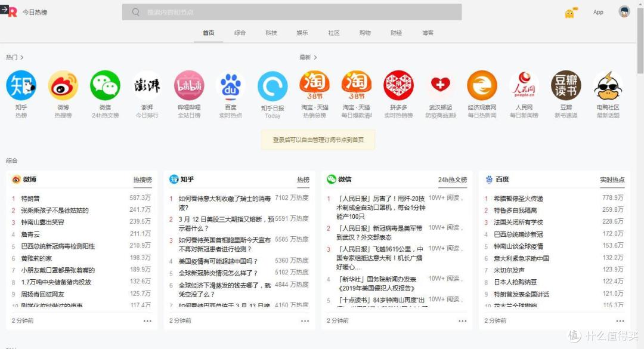
Task: Open 微博 topic 黄雅莉的家
Action: pos(36,258)
